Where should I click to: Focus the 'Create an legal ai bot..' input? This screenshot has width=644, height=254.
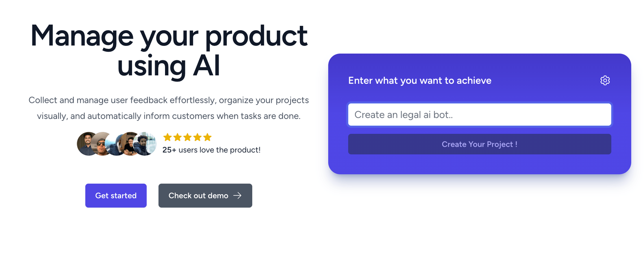coord(479,115)
